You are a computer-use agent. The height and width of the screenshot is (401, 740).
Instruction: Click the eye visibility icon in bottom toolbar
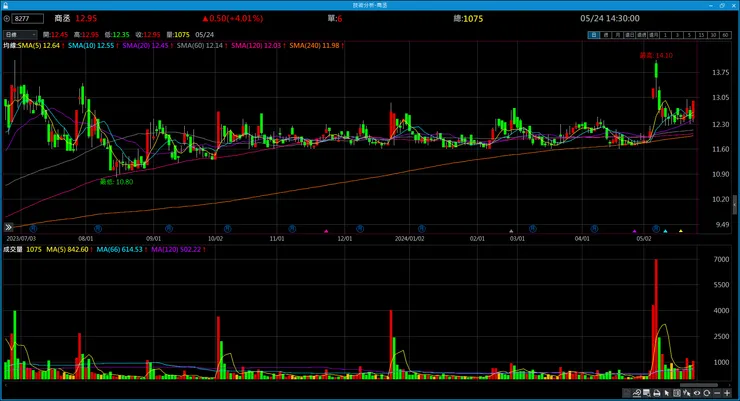[697, 393]
